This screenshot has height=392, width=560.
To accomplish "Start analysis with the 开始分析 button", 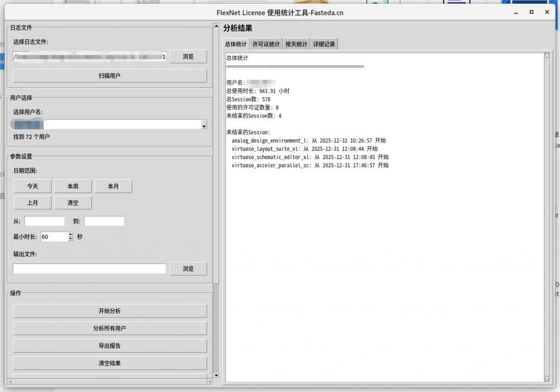I will point(109,311).
